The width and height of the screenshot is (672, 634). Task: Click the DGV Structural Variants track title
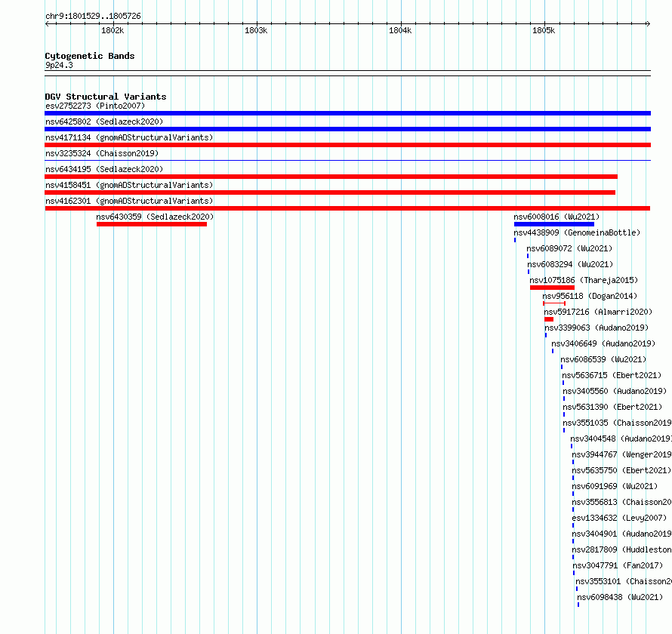(x=106, y=97)
